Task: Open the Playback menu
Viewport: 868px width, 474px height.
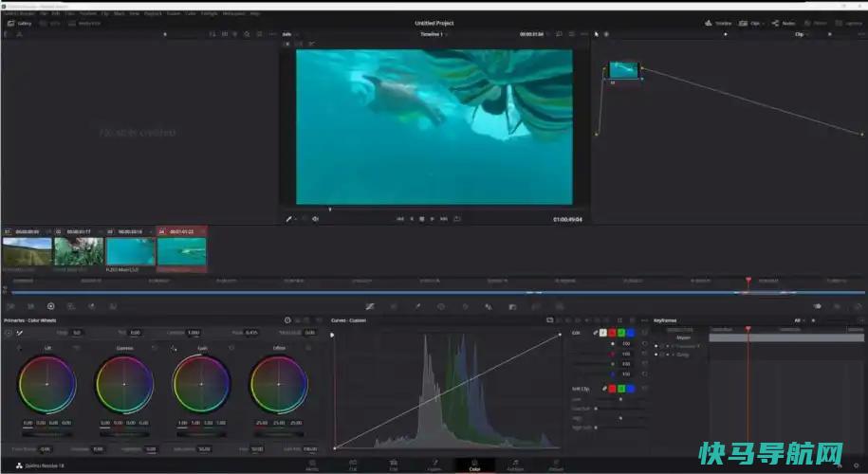Action: pyautogui.click(x=153, y=13)
